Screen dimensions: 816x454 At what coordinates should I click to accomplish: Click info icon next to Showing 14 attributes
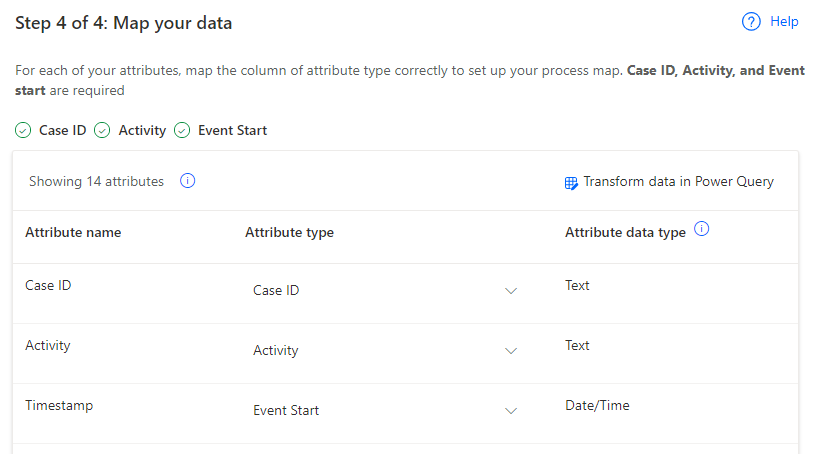click(x=187, y=181)
